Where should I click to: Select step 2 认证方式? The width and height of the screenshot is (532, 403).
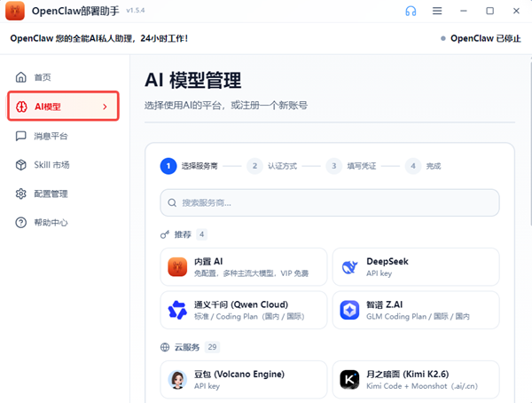pyautogui.click(x=272, y=166)
